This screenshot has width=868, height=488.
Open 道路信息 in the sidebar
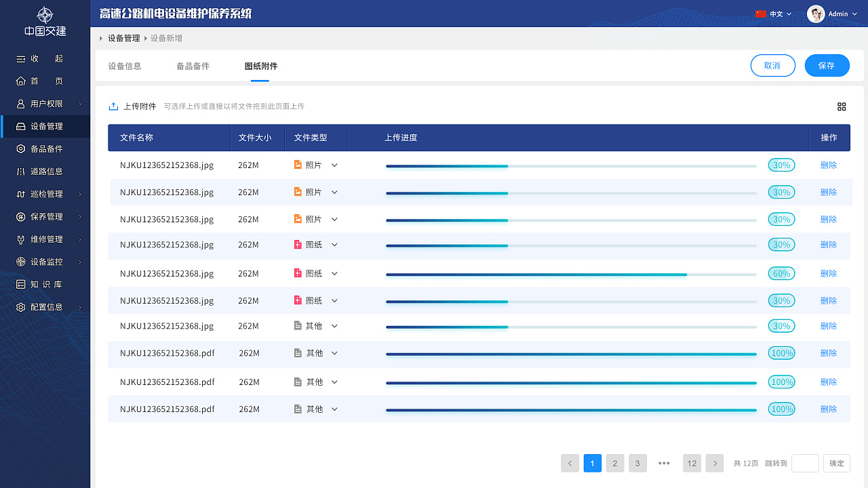coord(46,171)
